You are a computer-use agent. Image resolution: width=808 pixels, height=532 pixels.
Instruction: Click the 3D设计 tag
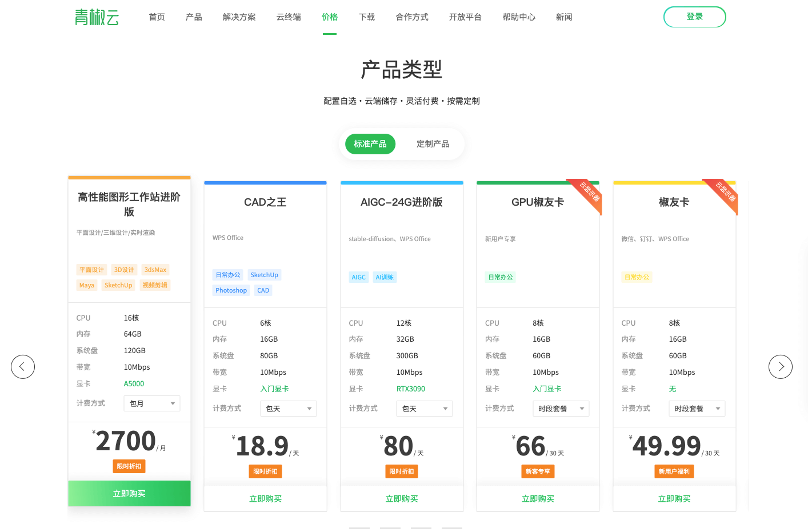click(x=124, y=270)
